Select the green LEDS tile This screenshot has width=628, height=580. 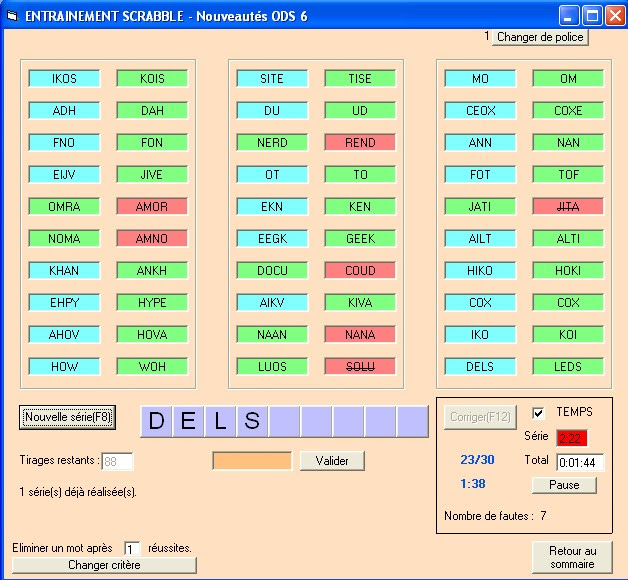[568, 367]
